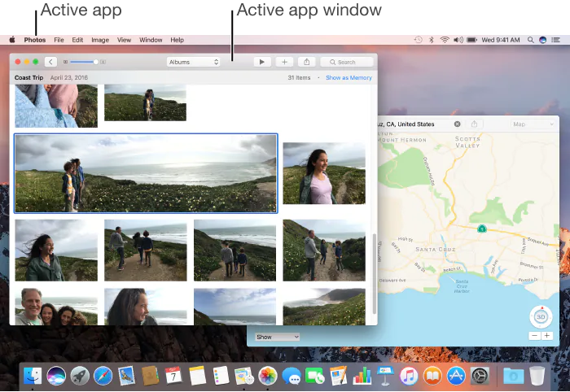Click the Volume menu bar icon
The height and width of the screenshot is (392, 570).
458,40
